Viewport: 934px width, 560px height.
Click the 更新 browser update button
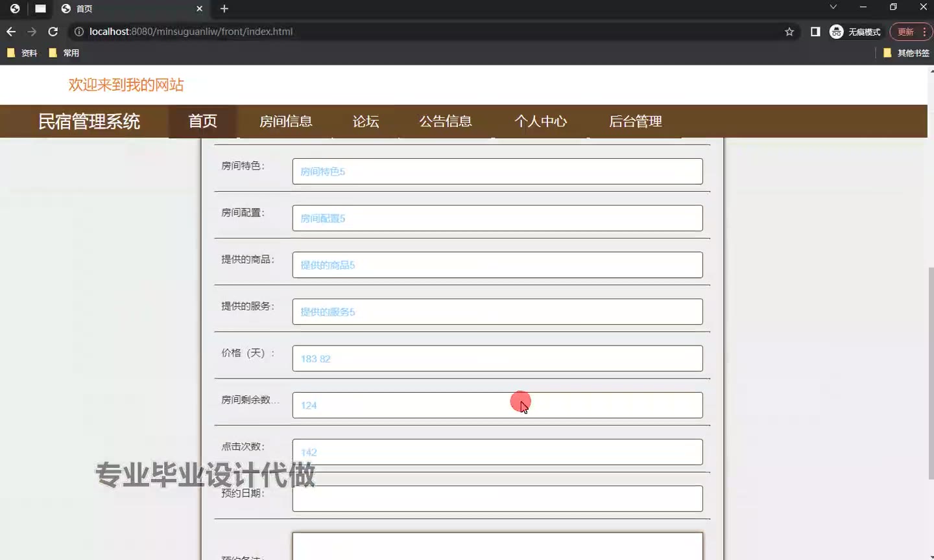point(905,32)
